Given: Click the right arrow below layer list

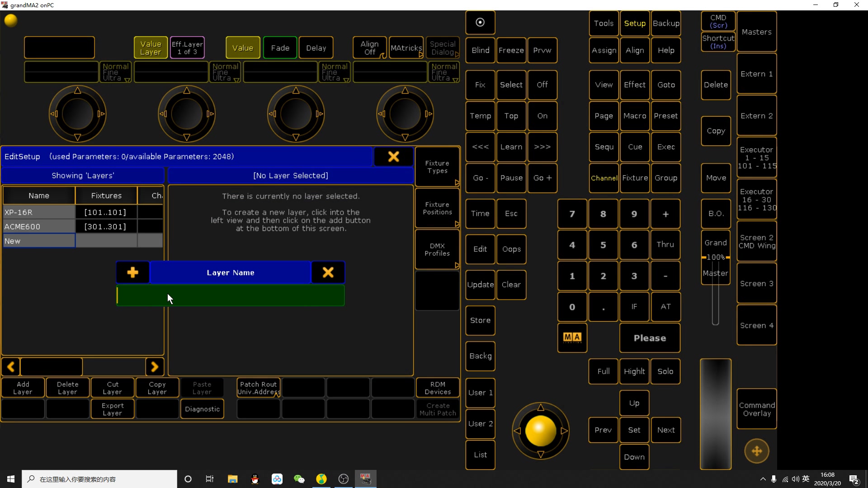Looking at the screenshot, I should click(x=155, y=367).
